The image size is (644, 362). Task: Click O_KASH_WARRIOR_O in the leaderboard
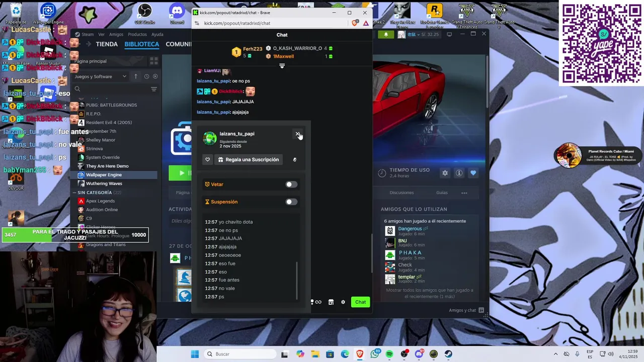(297, 48)
